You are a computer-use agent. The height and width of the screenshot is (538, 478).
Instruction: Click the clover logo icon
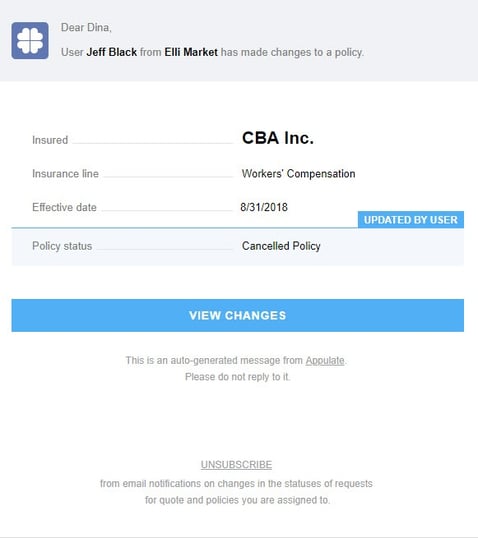point(30,40)
